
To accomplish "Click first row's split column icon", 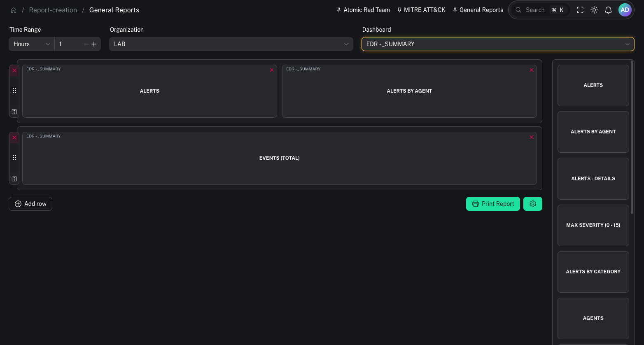I will click(14, 112).
